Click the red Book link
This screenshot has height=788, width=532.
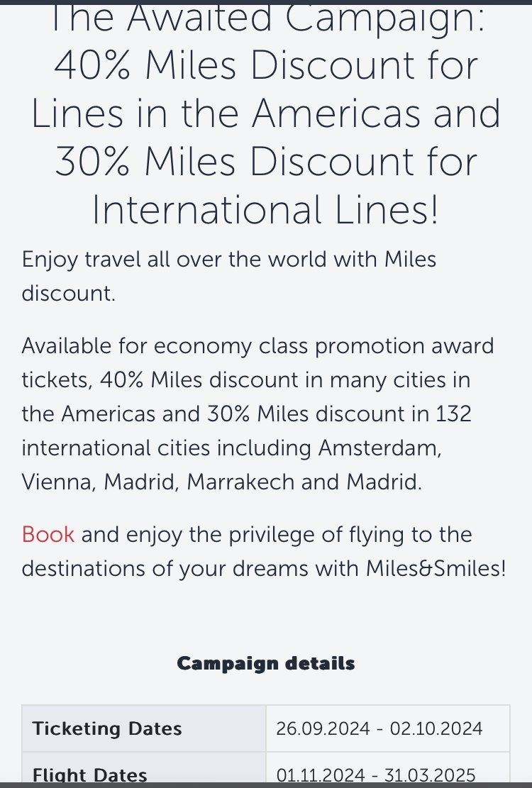click(48, 534)
